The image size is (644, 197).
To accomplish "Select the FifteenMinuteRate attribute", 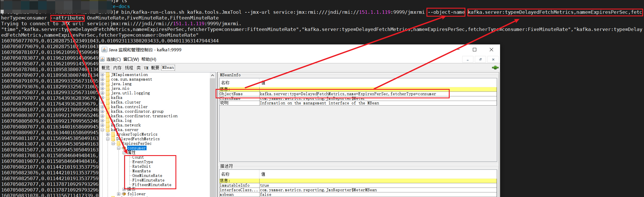I will point(152,185).
